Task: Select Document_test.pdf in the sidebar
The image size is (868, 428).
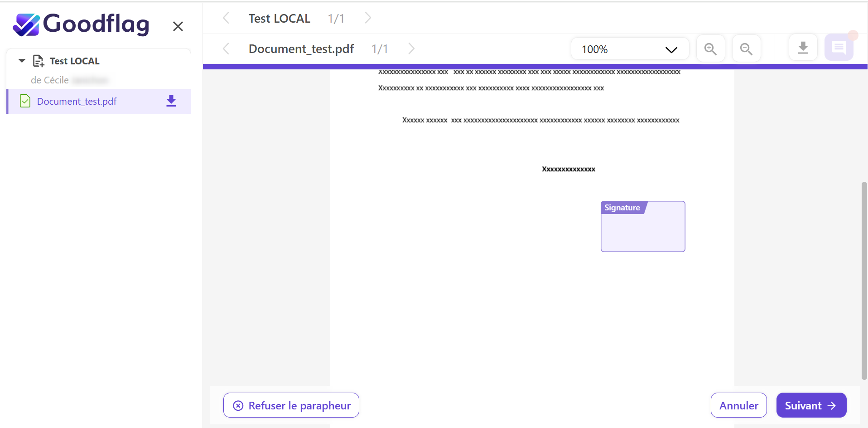Action: pyautogui.click(x=77, y=102)
